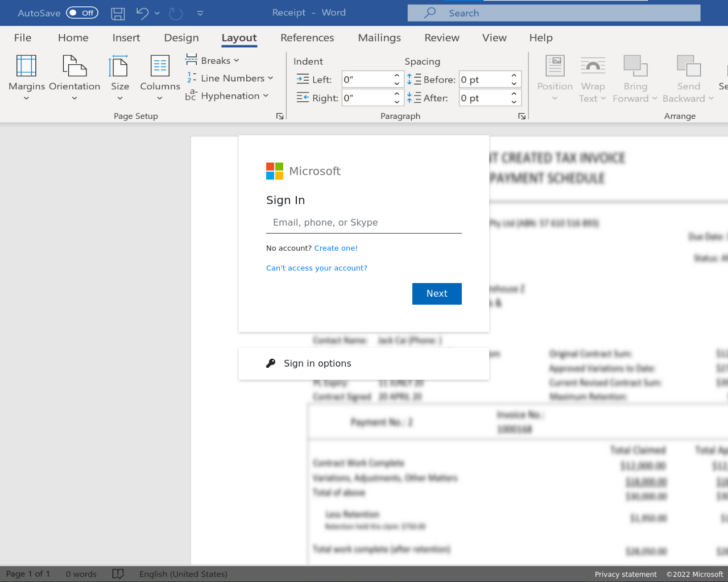Screen dimensions: 728x582
Task: Click the Email, phone, or Skype field
Action: (x=364, y=223)
